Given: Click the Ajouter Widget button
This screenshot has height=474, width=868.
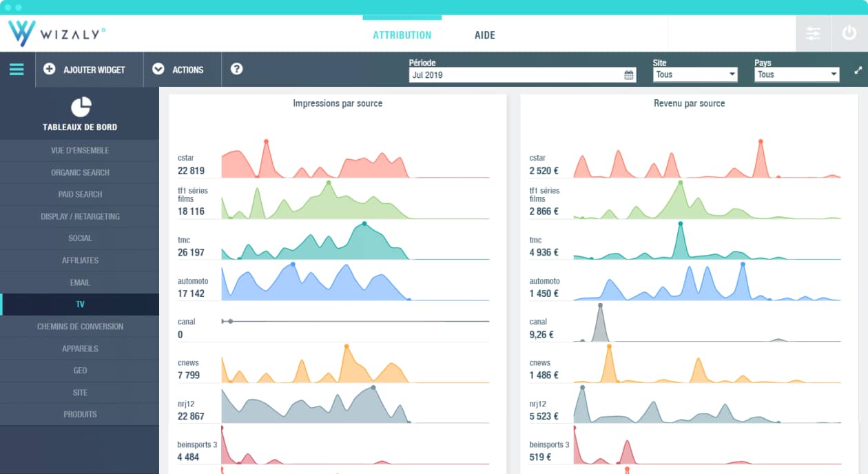Looking at the screenshot, I should pos(89,70).
